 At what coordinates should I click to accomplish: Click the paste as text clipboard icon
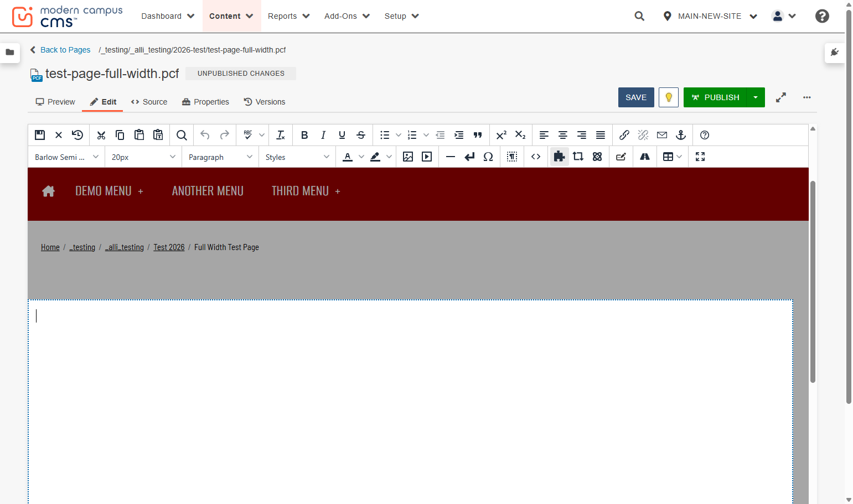point(158,135)
